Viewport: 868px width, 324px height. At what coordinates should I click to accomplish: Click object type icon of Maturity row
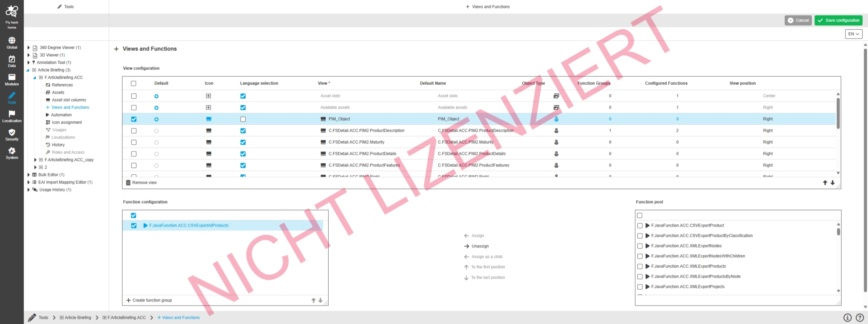click(556, 142)
